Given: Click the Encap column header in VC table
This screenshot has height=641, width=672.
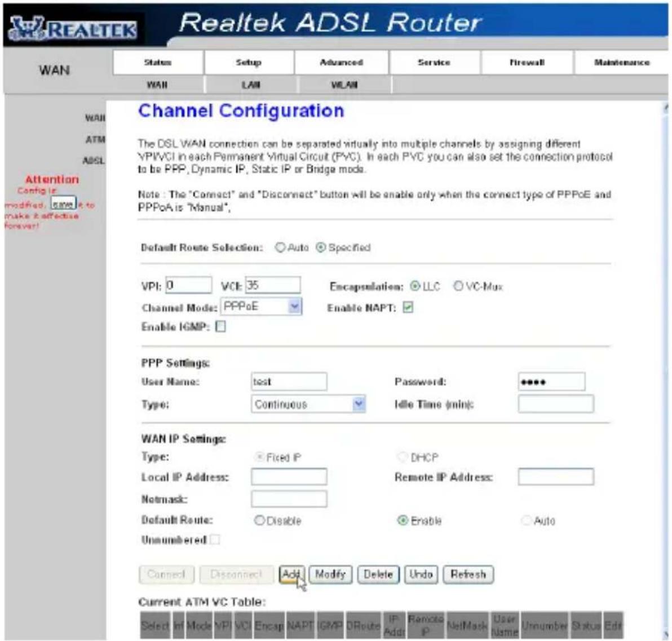Looking at the screenshot, I should pos(269,626).
